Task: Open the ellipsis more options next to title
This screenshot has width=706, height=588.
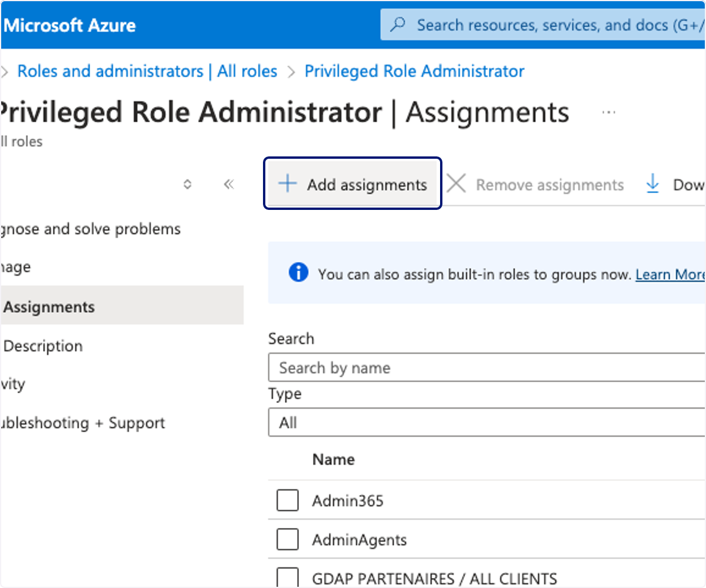Action: (x=609, y=112)
